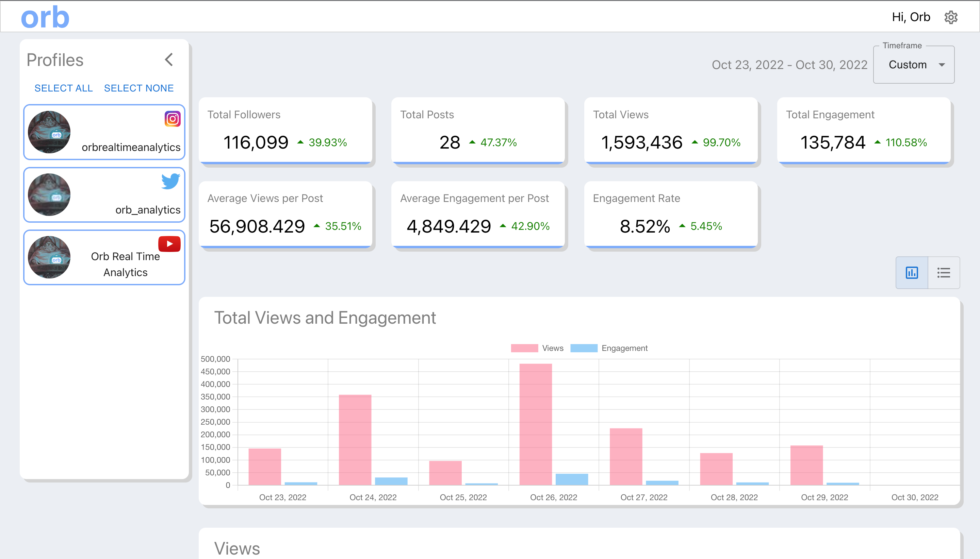Click the Instagram icon on orbrealtimeanalytics profile
Viewport: 980px width, 559px height.
[x=172, y=118]
